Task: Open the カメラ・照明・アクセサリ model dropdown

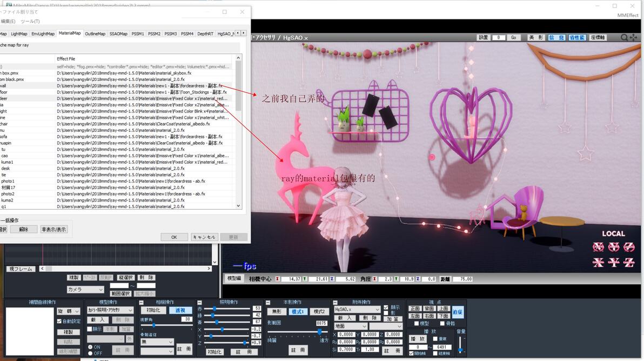Action: point(110,310)
